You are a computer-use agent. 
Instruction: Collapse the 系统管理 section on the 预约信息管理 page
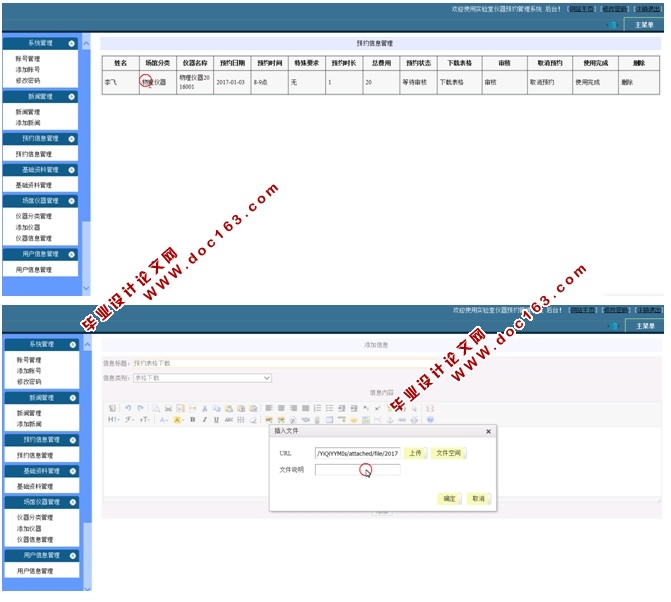(71, 43)
